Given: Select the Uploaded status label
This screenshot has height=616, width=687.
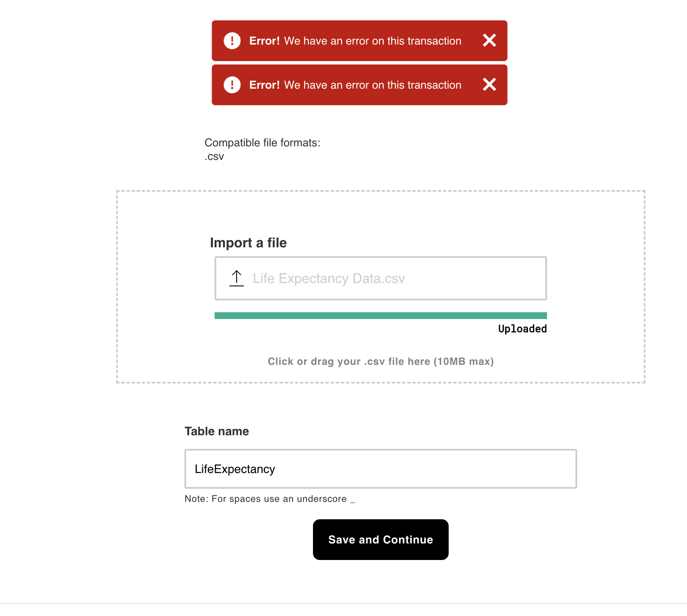Looking at the screenshot, I should pyautogui.click(x=522, y=328).
